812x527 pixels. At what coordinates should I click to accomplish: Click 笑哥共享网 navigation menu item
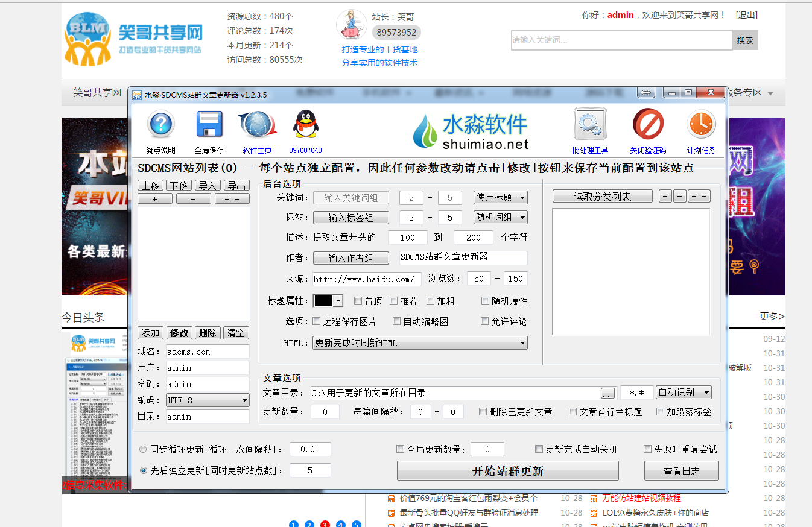(x=97, y=93)
